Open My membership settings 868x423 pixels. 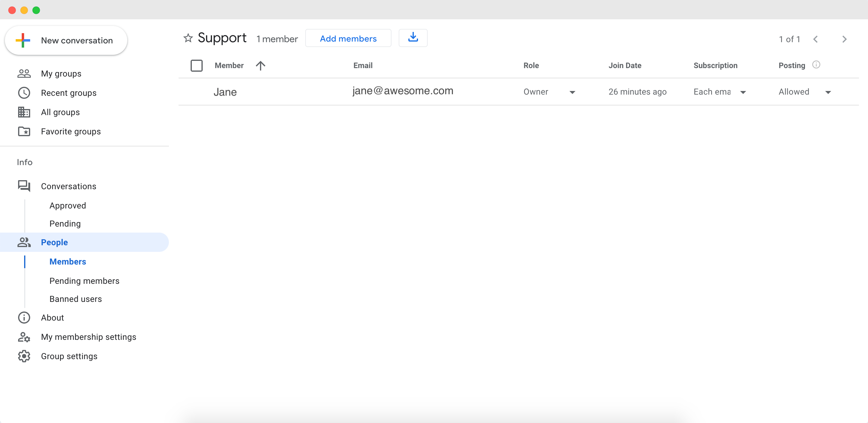[89, 337]
